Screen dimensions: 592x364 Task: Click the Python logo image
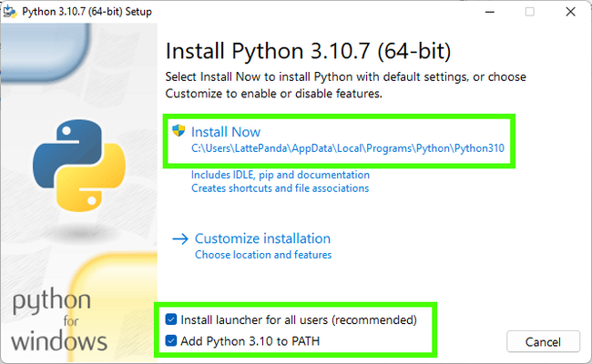click(79, 166)
